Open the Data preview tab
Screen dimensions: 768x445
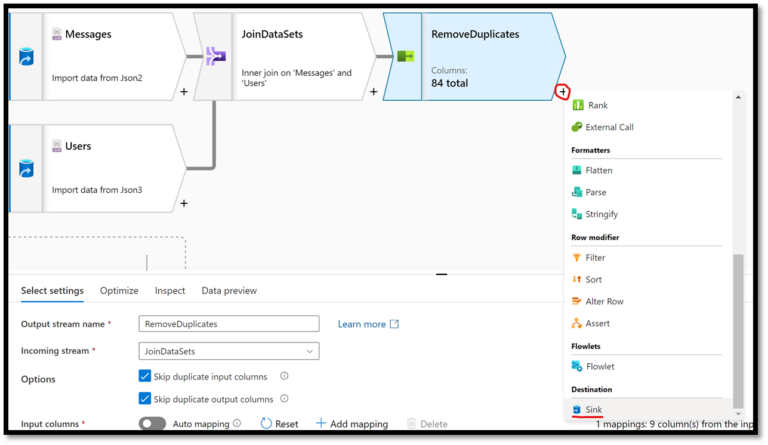pyautogui.click(x=229, y=291)
